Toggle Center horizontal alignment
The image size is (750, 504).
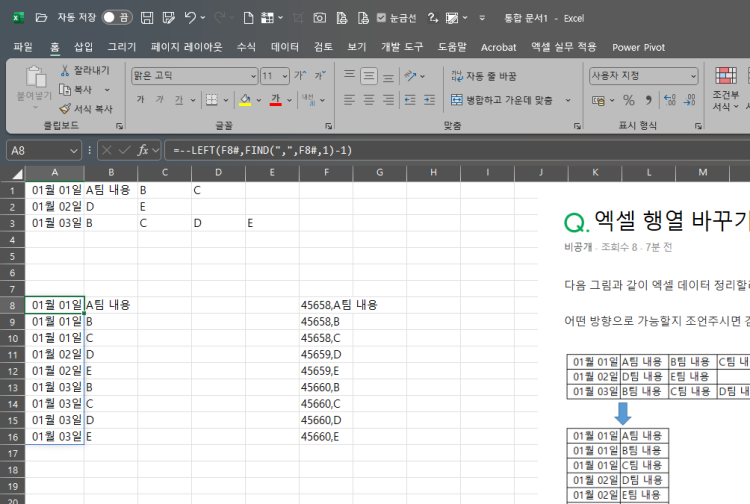(369, 99)
